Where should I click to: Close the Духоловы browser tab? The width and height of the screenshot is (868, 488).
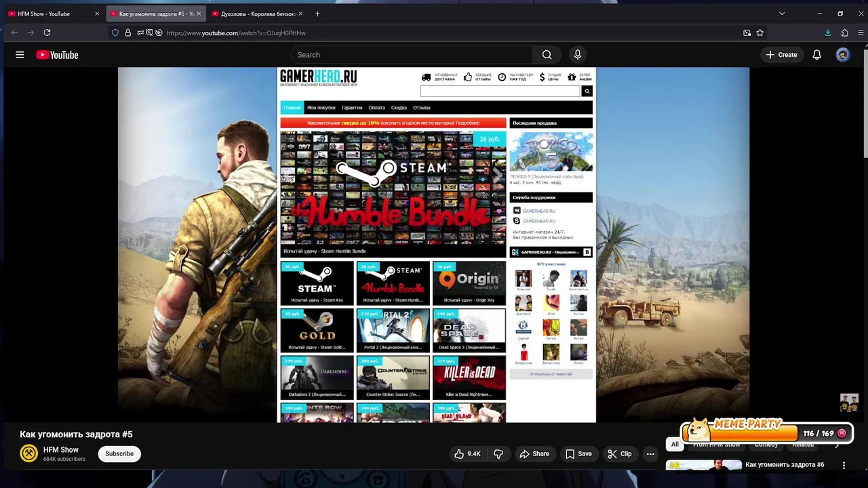pos(300,14)
